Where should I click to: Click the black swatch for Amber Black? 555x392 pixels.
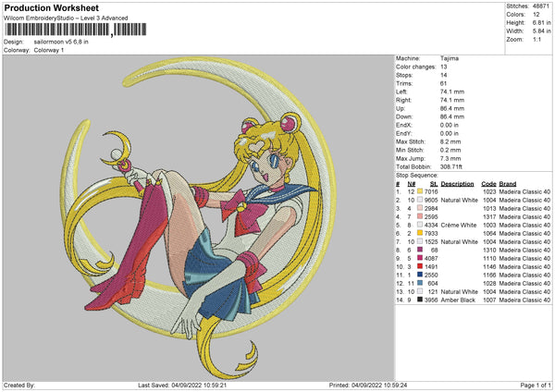tap(420, 300)
